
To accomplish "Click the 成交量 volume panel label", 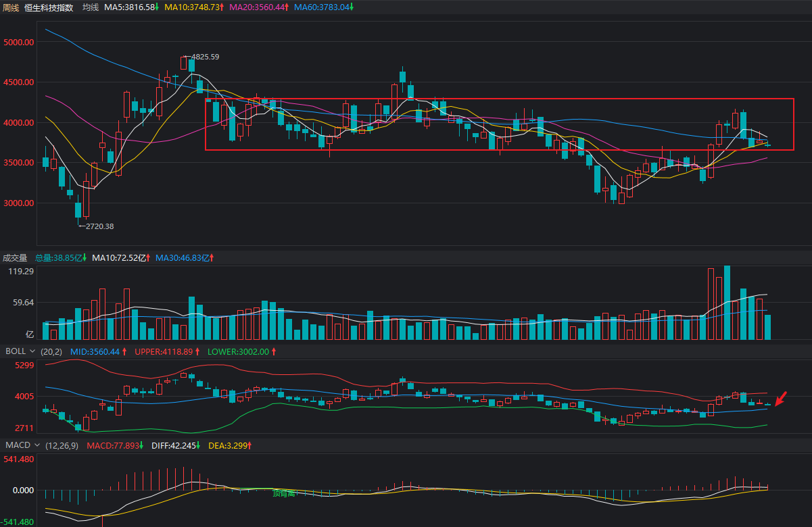I will tap(15, 258).
